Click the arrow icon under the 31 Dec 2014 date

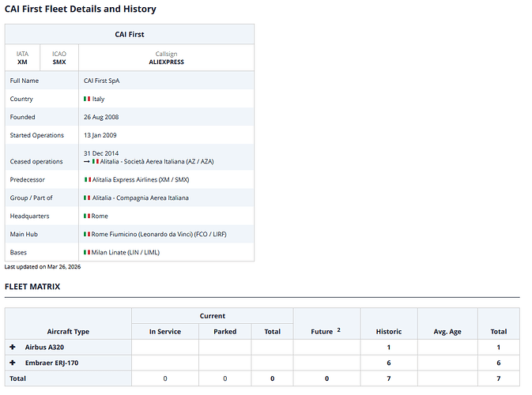(x=86, y=161)
